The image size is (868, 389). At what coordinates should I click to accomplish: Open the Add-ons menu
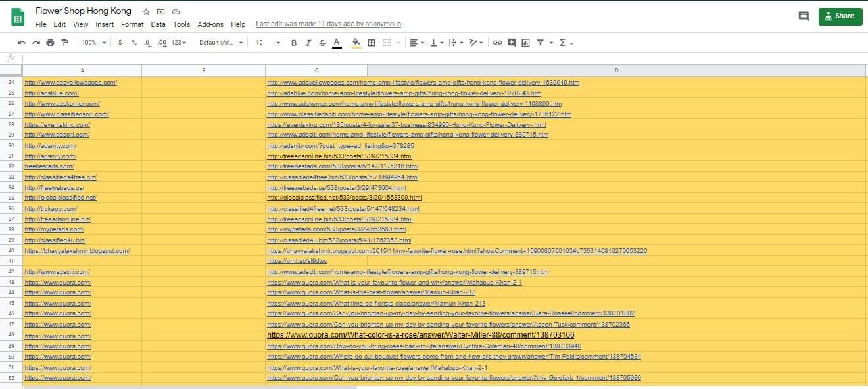click(210, 24)
